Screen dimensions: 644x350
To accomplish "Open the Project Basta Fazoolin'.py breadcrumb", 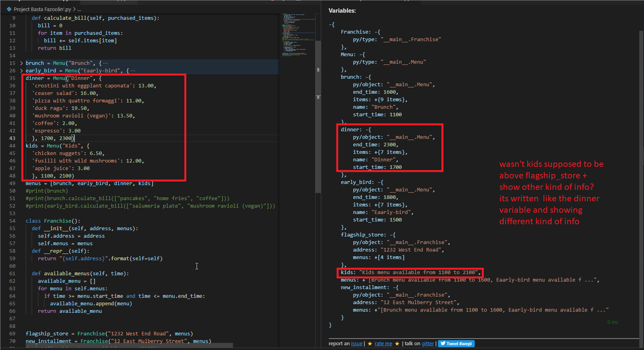I will 42,9.
